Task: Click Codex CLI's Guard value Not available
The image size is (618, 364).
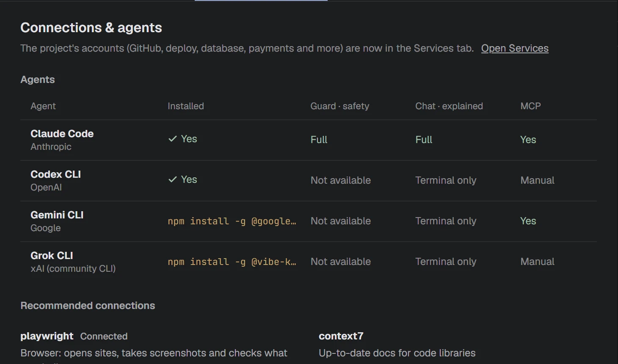Action: (x=341, y=180)
